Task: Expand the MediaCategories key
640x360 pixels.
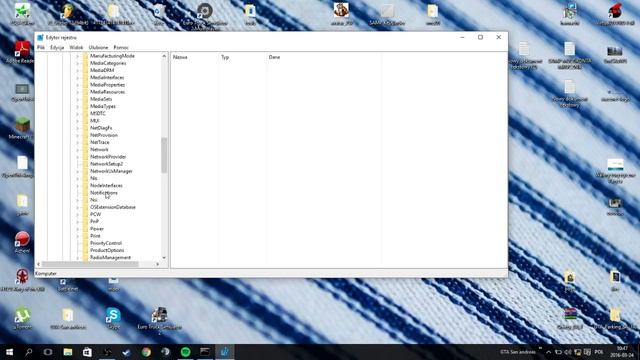Action: (78, 63)
